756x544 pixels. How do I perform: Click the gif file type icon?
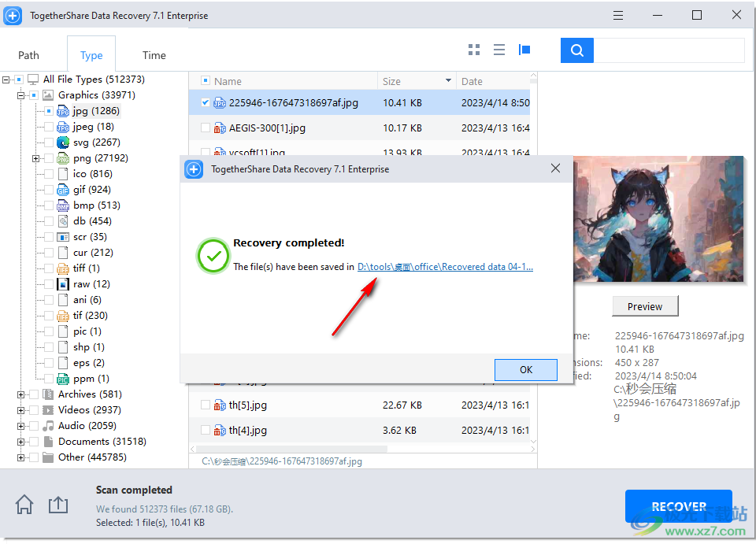63,190
